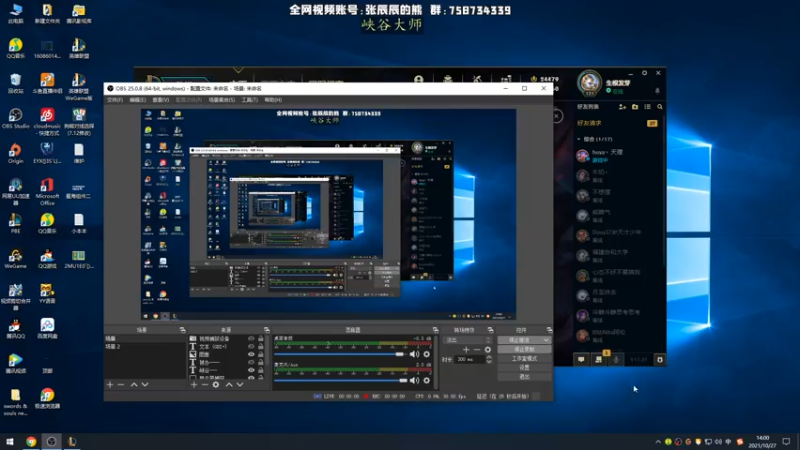Open the cloudmusic desktop shortcut
The height and width of the screenshot is (450, 800).
47,121
